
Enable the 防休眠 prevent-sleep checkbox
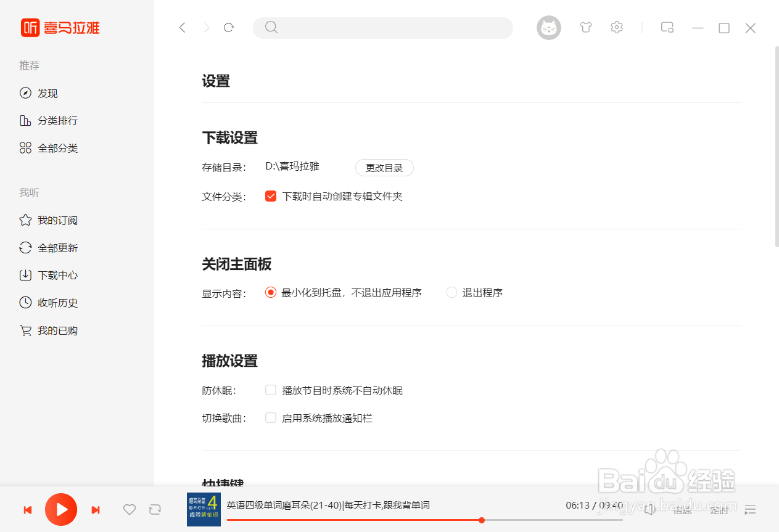coord(270,390)
